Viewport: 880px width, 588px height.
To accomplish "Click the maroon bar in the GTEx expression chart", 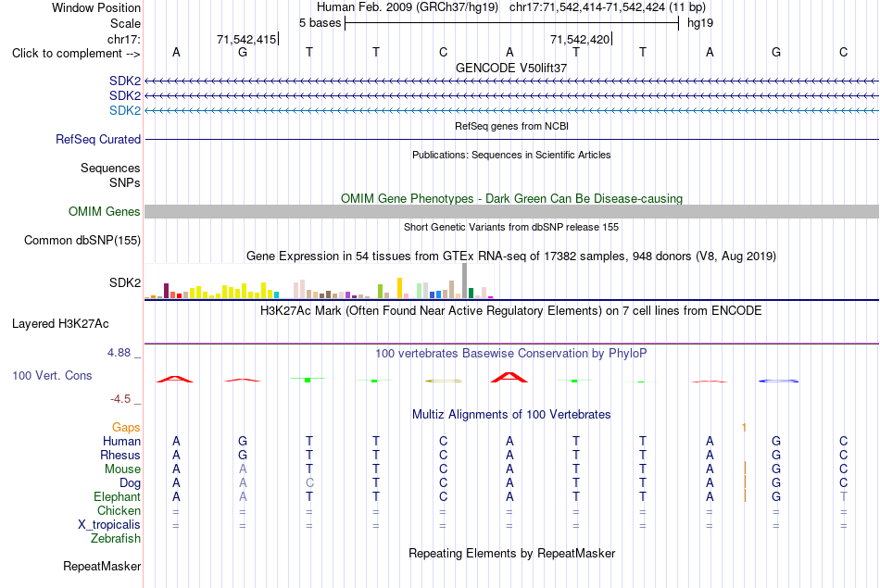I will (x=166, y=291).
